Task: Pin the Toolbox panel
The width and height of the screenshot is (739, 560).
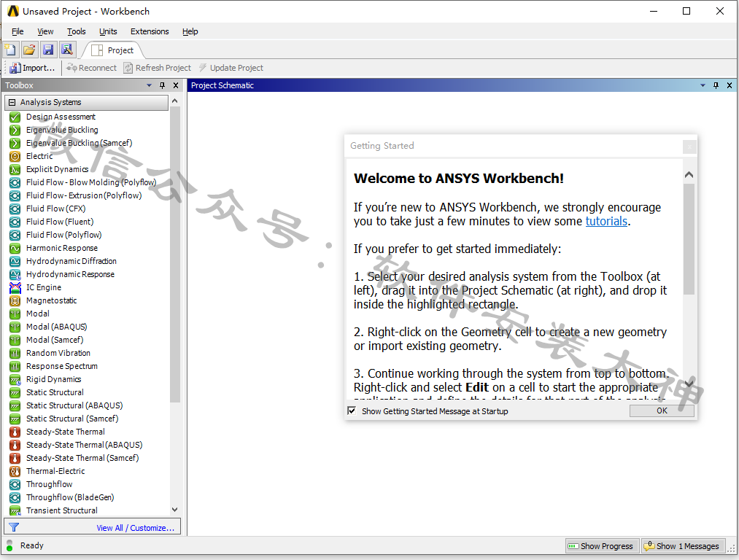Action: (x=163, y=85)
